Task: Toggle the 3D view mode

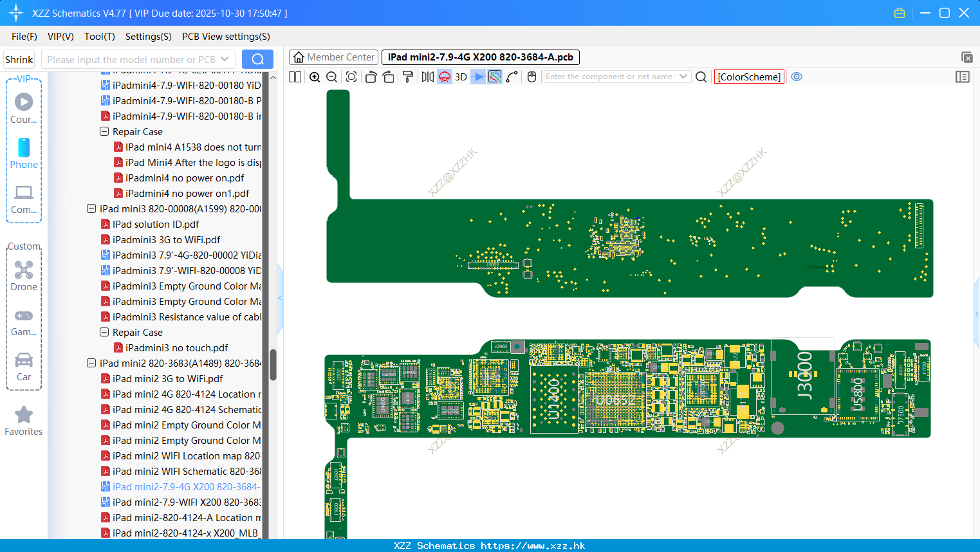Action: tap(461, 77)
